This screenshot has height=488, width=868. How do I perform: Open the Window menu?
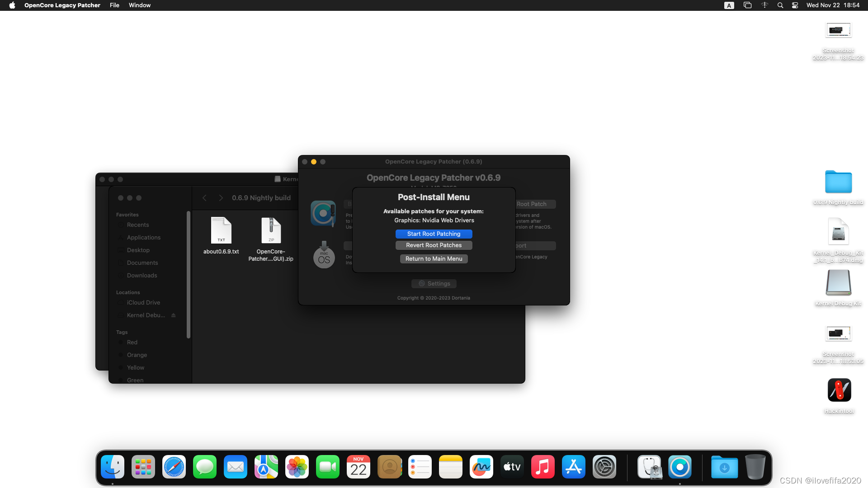click(x=139, y=5)
